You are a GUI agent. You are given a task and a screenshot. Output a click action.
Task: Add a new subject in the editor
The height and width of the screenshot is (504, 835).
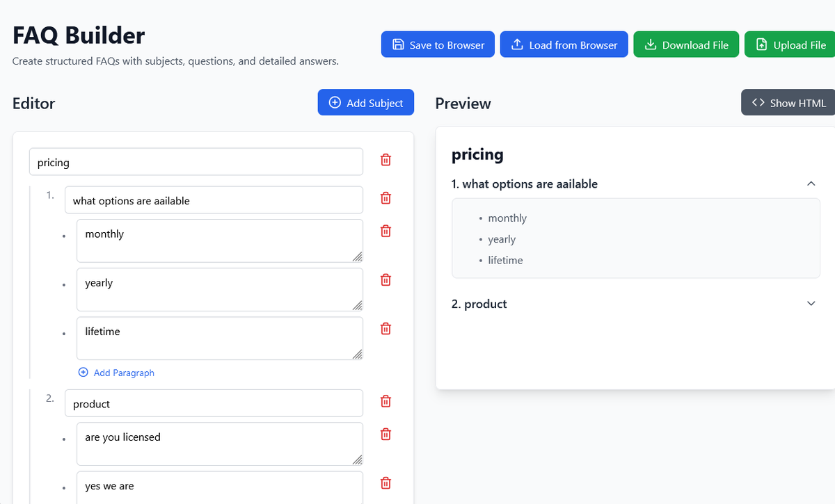click(x=365, y=102)
